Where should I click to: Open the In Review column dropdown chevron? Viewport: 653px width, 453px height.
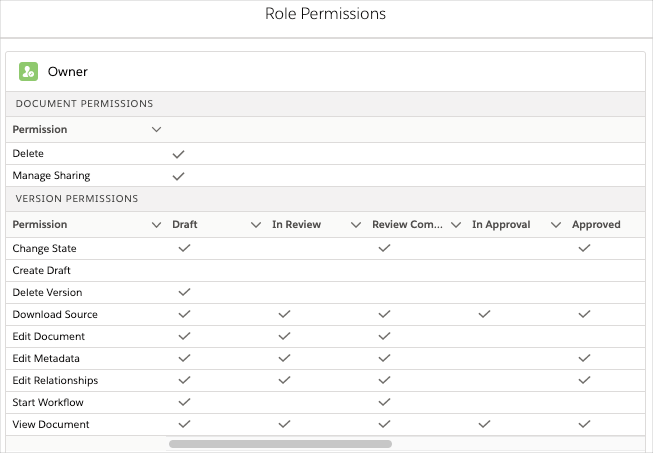point(355,225)
